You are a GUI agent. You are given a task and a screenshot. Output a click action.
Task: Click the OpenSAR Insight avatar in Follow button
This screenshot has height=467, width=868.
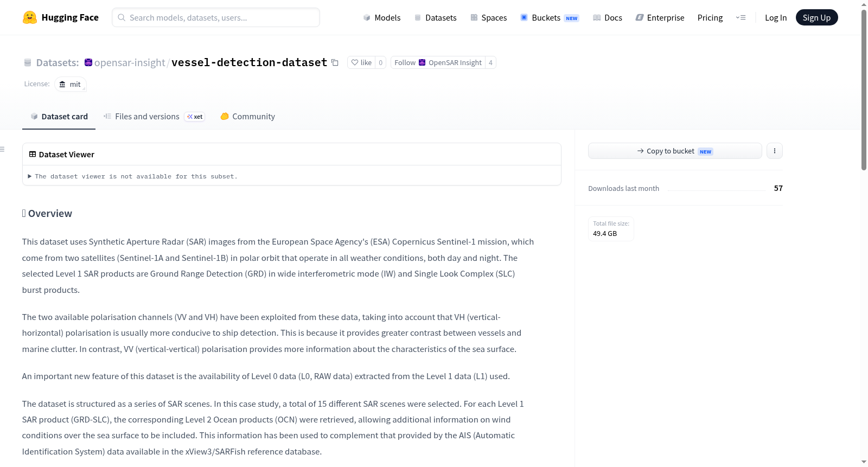point(422,62)
